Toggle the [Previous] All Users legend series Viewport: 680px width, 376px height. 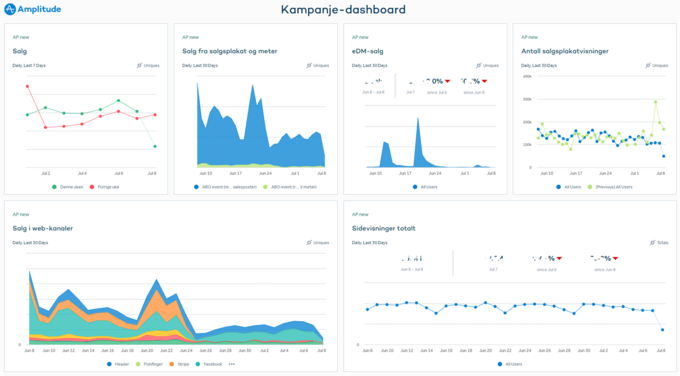[x=610, y=187]
